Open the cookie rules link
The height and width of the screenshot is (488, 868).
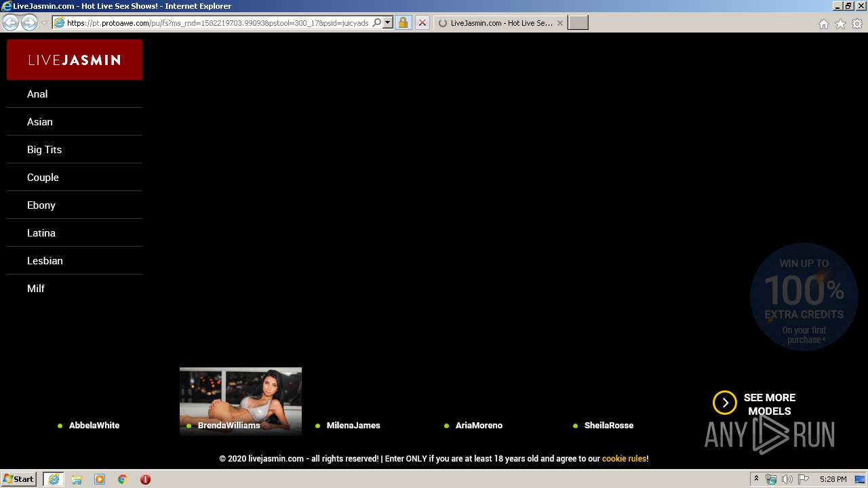624,459
